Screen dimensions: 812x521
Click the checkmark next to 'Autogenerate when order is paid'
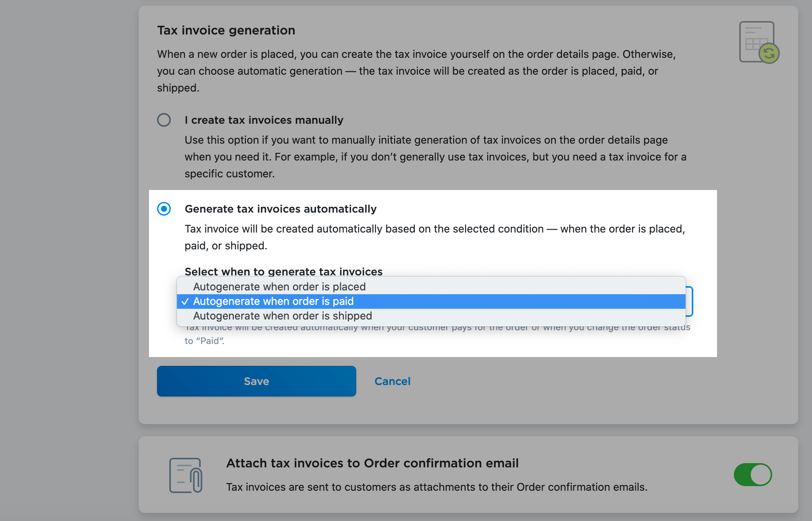[x=187, y=301]
